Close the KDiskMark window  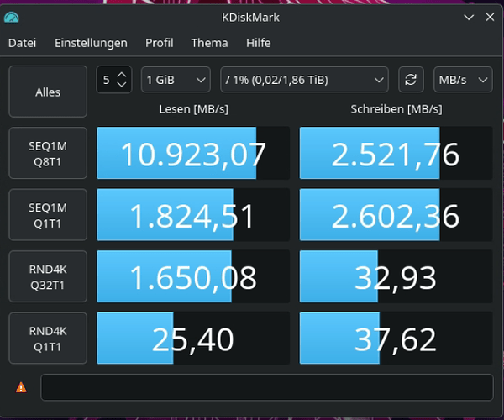pyautogui.click(x=490, y=17)
